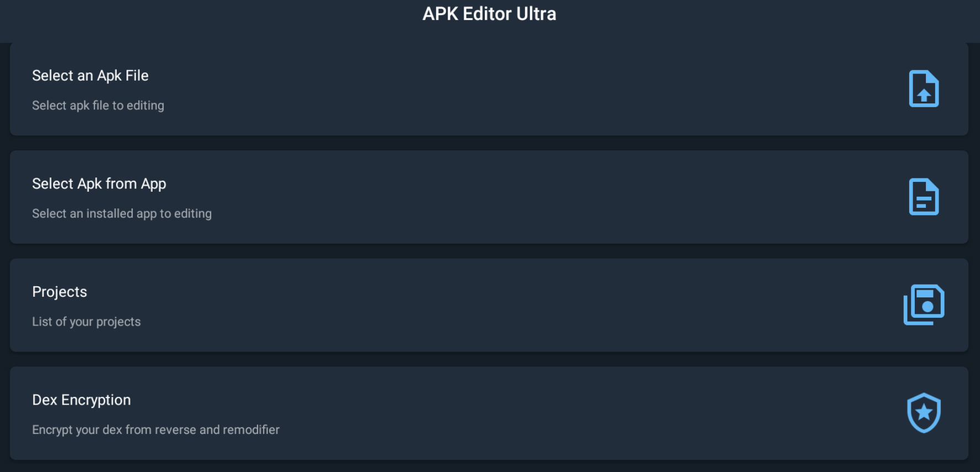Screen dimensions: 980x472
Task: Select the 'Select an Apk File' title
Action: (90, 76)
